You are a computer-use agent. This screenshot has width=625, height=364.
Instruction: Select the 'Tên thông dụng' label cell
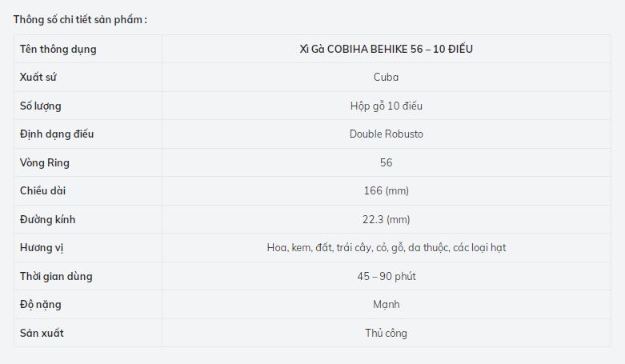tap(58, 49)
